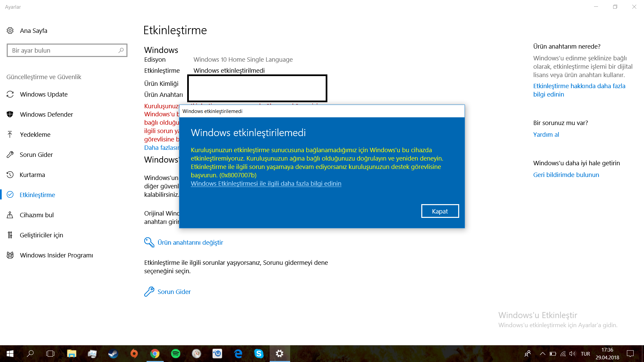
Task: Open Chrome browser from taskbar
Action: 155,353
